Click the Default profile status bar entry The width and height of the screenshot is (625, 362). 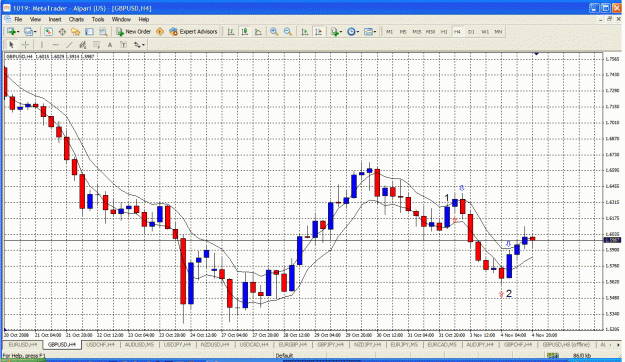pos(285,355)
